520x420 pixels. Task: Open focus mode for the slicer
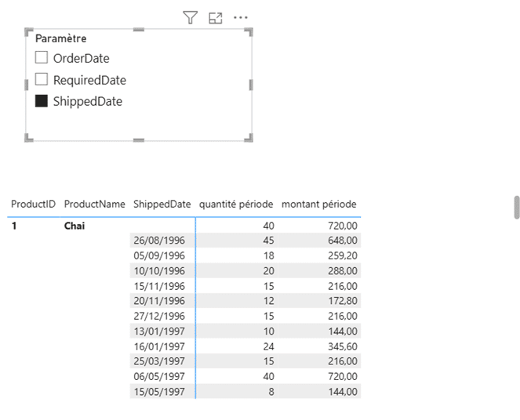tap(216, 17)
